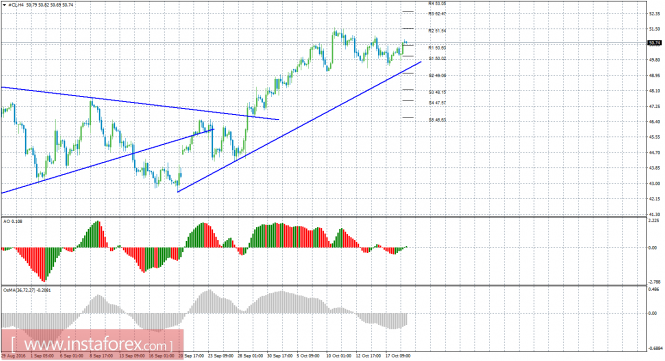Click the S1 50.02 pivot level label

tap(437, 59)
